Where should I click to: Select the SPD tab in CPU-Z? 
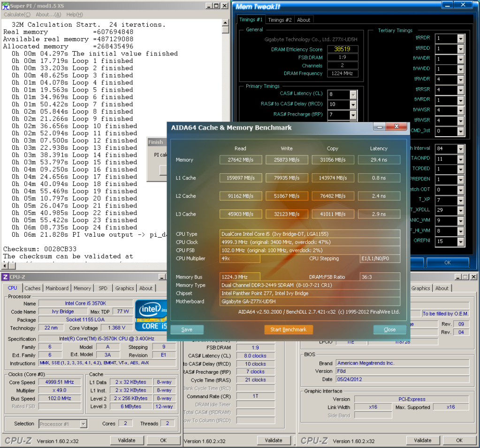point(103,288)
